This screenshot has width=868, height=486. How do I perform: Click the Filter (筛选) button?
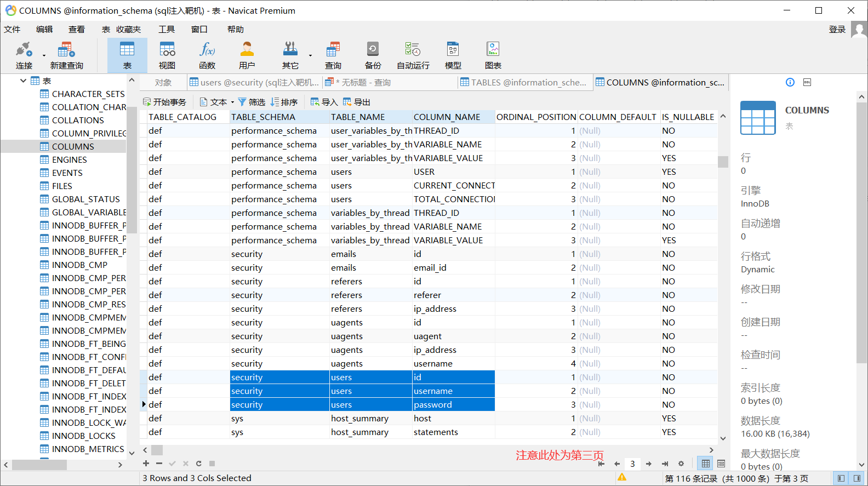point(252,102)
